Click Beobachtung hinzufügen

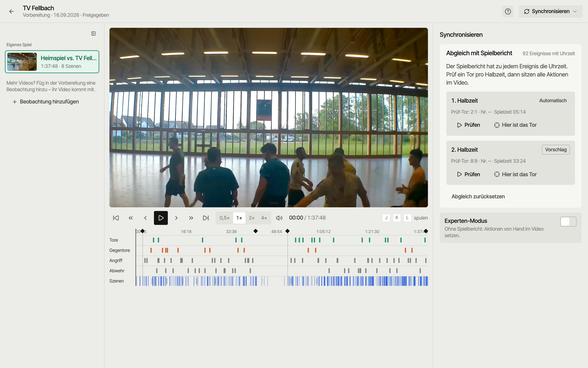46,102
